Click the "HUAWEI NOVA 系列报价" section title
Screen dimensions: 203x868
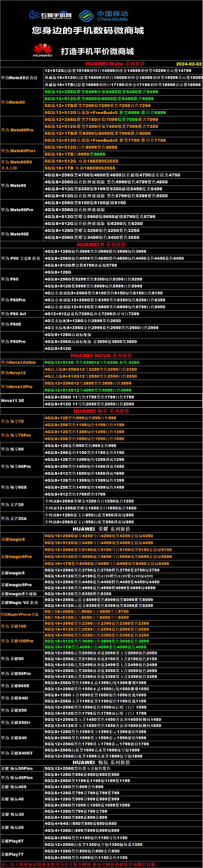pos(101,355)
